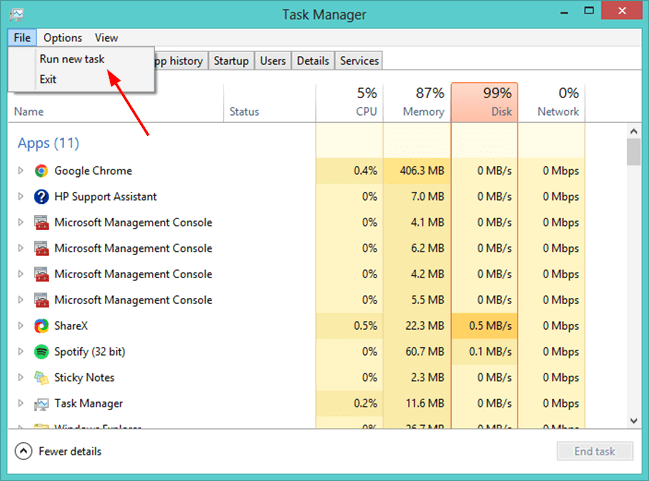649x481 pixels.
Task: Switch to the Services tab
Action: [x=359, y=61]
